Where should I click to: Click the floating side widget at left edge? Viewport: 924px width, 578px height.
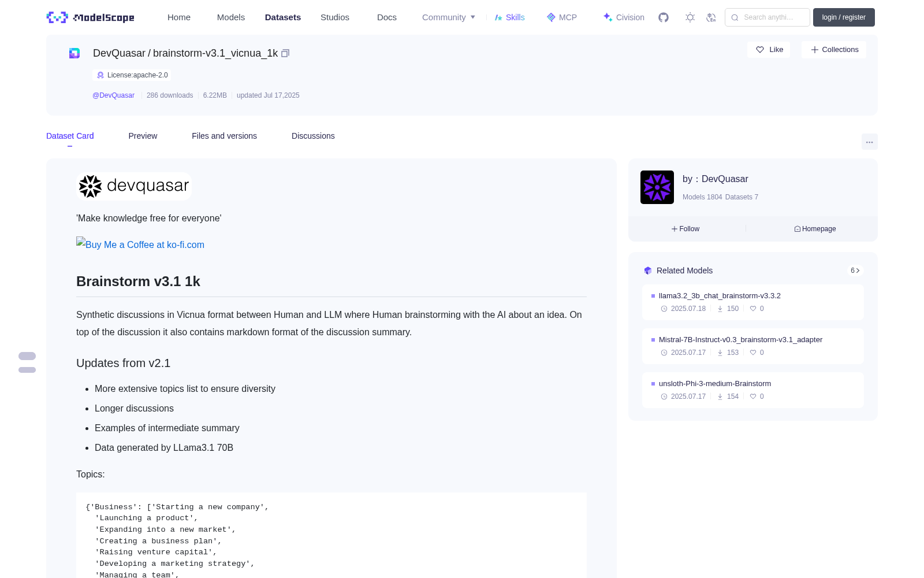(27, 362)
